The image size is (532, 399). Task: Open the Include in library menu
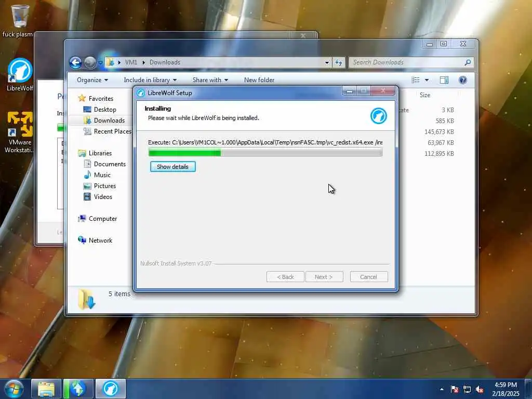(150, 80)
